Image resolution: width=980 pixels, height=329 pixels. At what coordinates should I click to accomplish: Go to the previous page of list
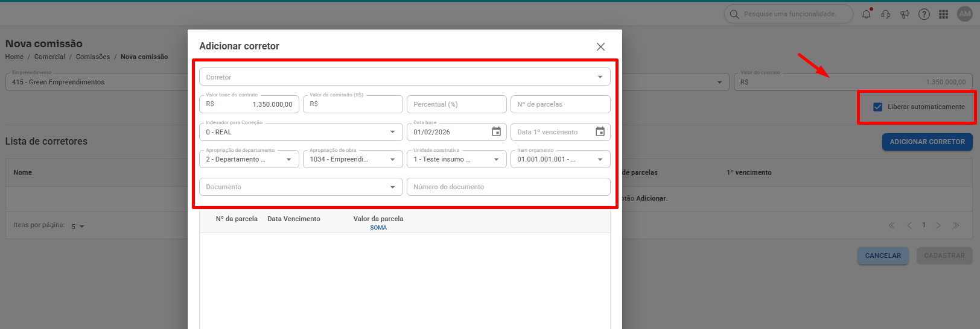909,225
